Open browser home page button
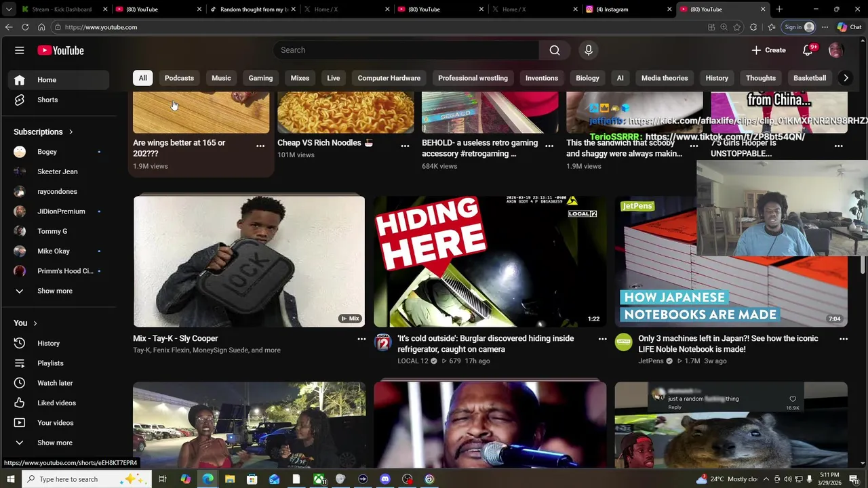 [41, 27]
